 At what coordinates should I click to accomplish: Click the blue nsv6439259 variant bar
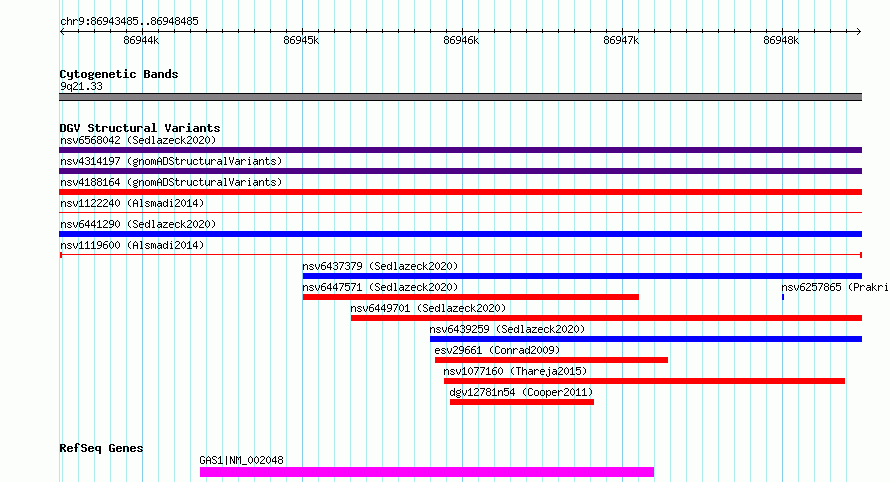pos(646,339)
